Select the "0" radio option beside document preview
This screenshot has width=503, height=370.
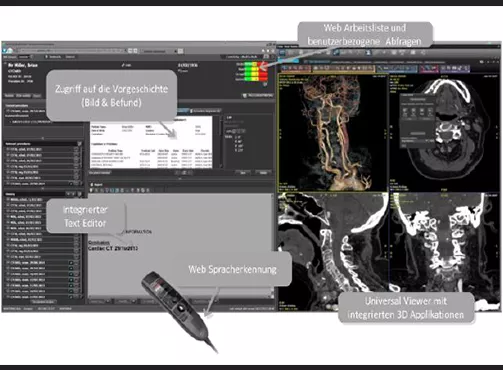pos(236,137)
